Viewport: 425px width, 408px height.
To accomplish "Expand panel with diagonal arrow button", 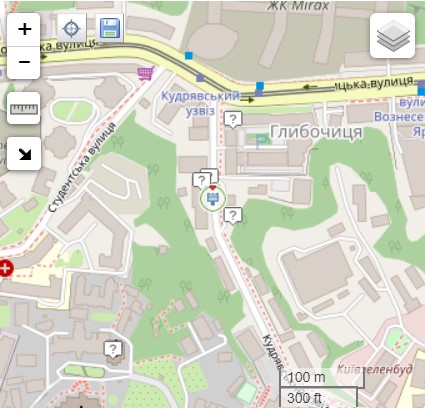I will coord(24,154).
